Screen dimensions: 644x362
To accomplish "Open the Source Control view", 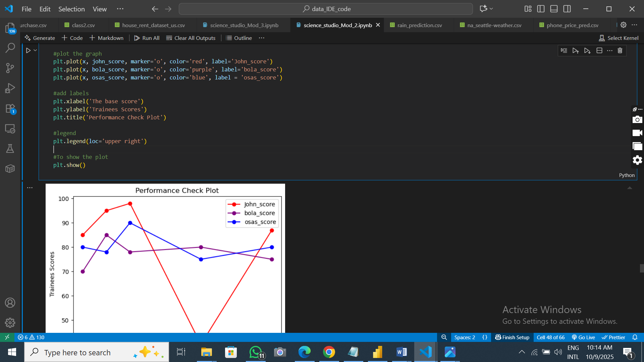I will (10, 68).
